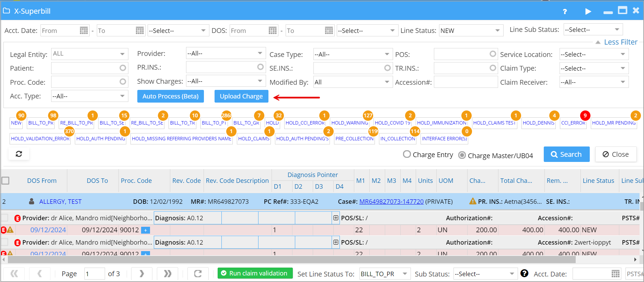Select the Charge Master/UB04 radio button
Screen dimensions: 644x282
[462, 155]
